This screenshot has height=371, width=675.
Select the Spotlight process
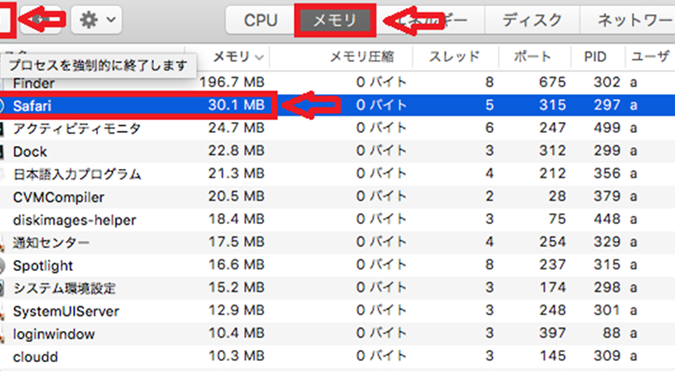(x=43, y=266)
